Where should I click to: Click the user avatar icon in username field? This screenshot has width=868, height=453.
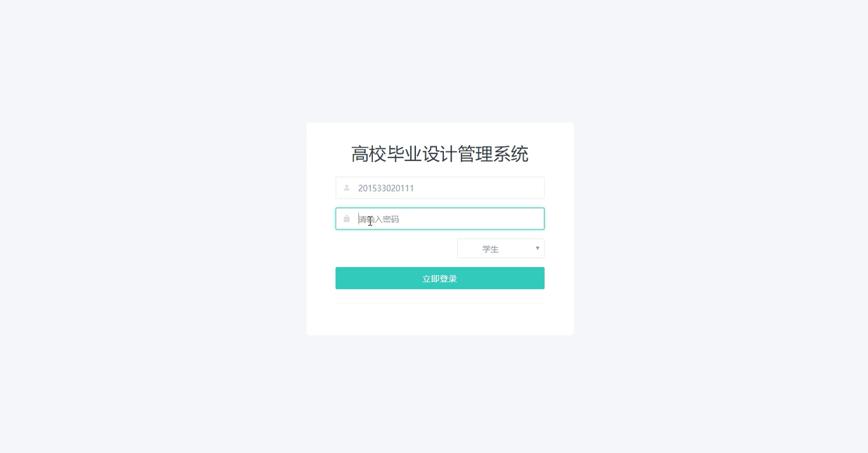coord(347,188)
